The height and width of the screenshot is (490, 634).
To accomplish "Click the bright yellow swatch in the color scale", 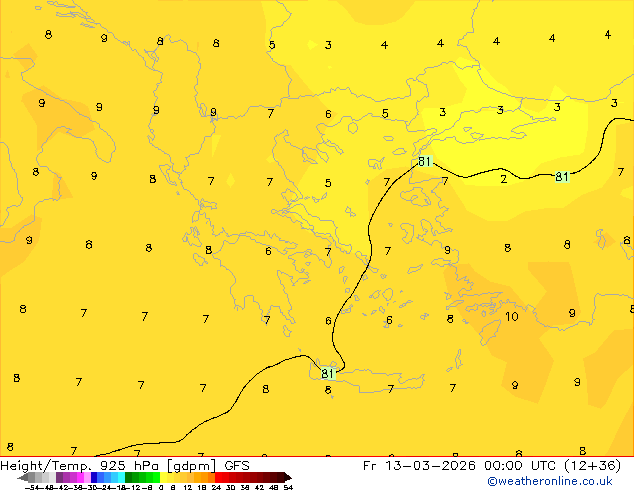I will pos(163,477).
